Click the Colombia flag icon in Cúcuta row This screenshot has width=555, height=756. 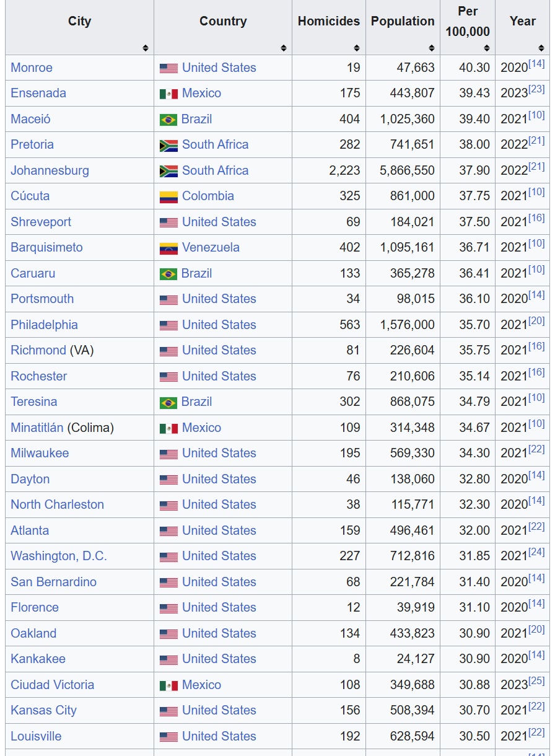coord(168,197)
